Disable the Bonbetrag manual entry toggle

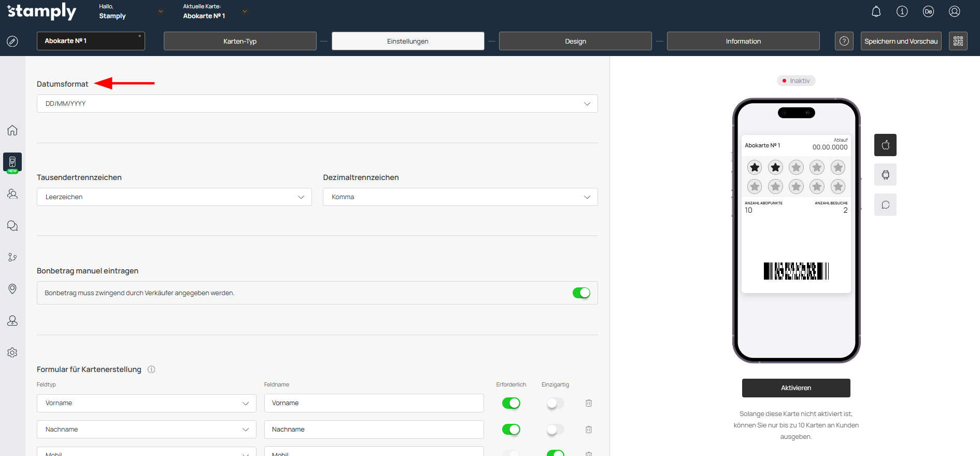point(581,293)
